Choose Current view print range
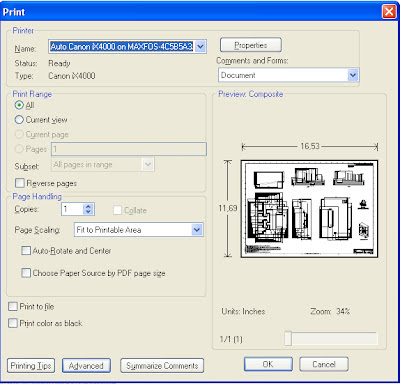 pos(19,120)
